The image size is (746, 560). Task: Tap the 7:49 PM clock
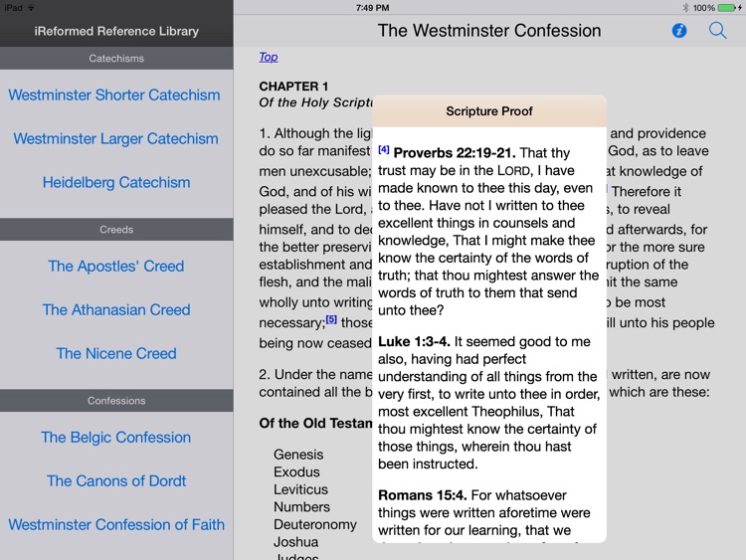(373, 8)
